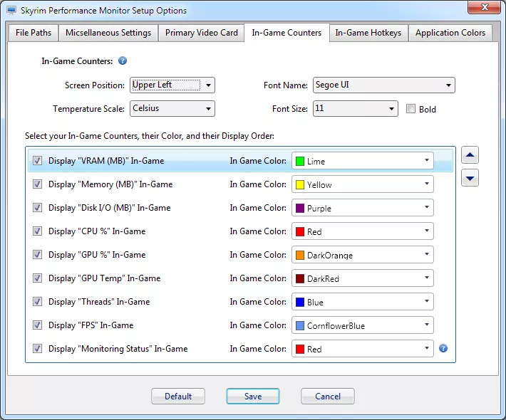Click the Default button

(178, 396)
